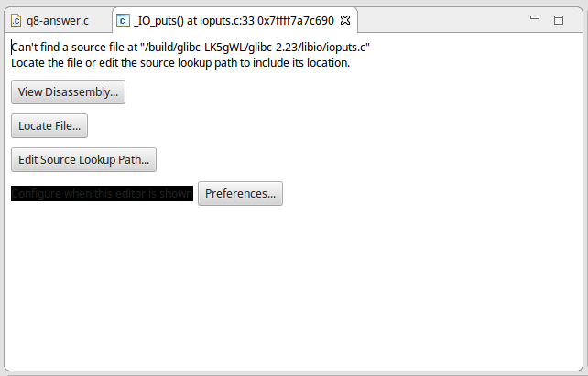Click the 0x7ffff7a7c690 address in the tab title
Image resolution: width=588 pixels, height=376 pixels.
(x=296, y=21)
